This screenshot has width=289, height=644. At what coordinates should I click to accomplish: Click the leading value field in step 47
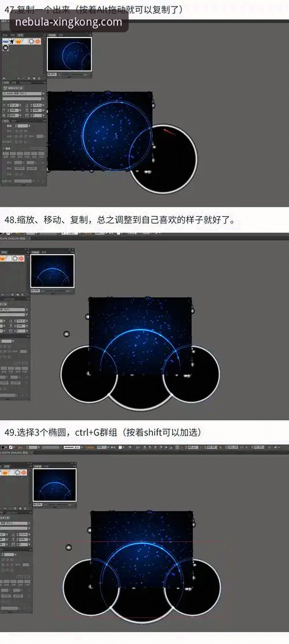click(x=37, y=105)
